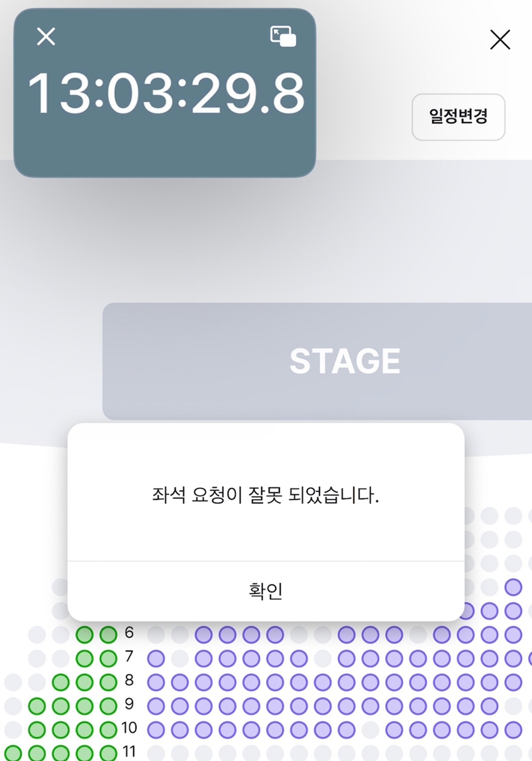Viewport: 532px width, 761px height.
Task: Tap the 13:03:29.8 timer display
Action: point(166,94)
